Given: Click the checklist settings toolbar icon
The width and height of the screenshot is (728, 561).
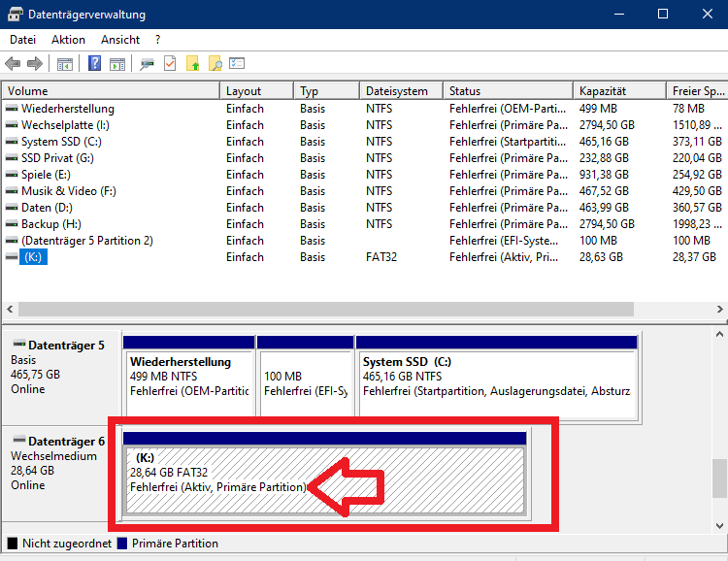Looking at the screenshot, I should tap(237, 63).
